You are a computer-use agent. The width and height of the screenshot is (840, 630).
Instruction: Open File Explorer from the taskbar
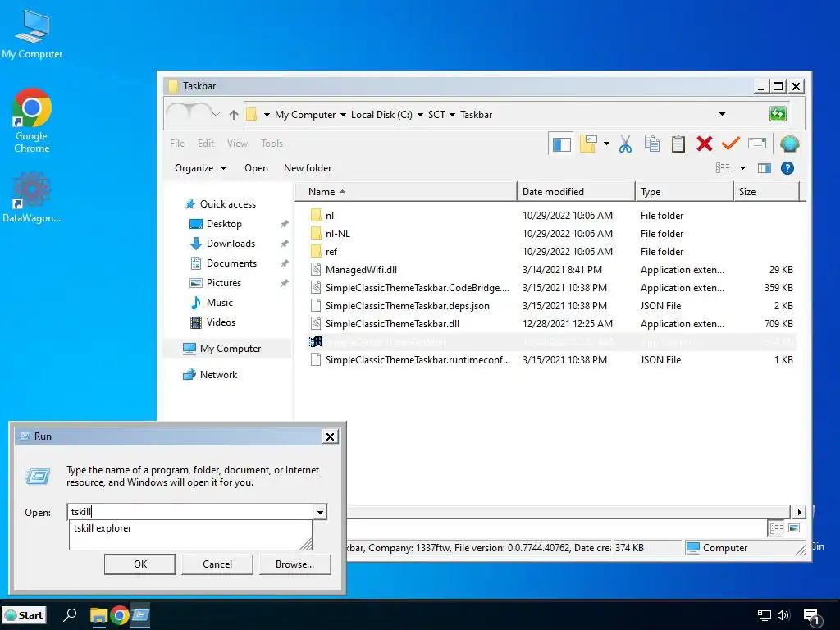pyautogui.click(x=98, y=615)
